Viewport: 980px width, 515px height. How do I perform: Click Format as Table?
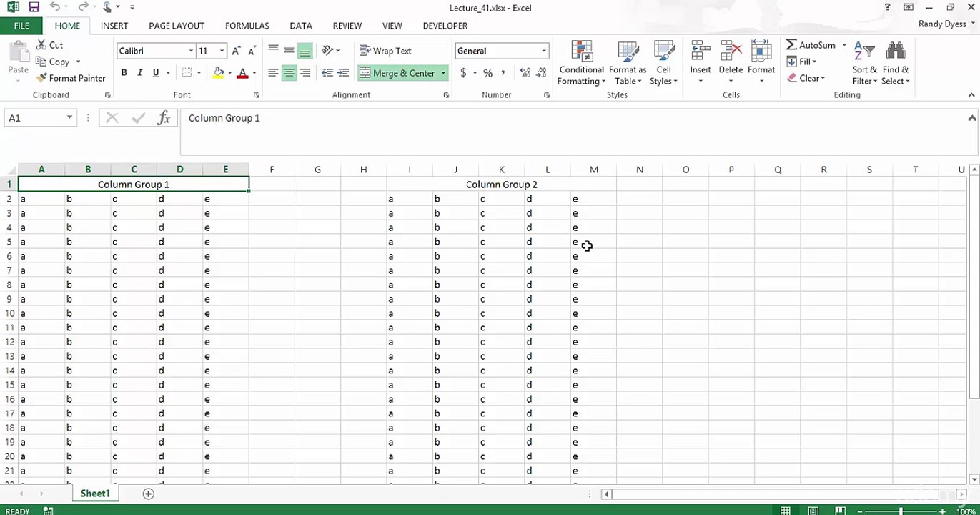point(628,63)
